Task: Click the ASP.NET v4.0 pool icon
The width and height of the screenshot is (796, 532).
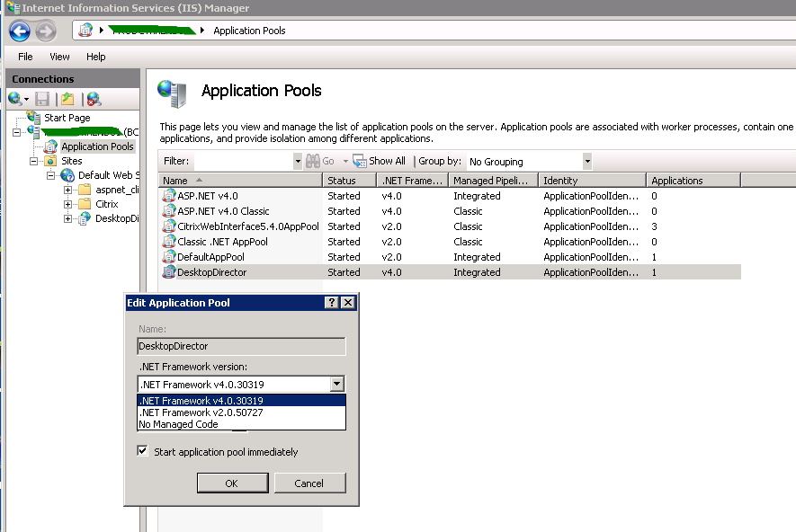Action: click(168, 196)
